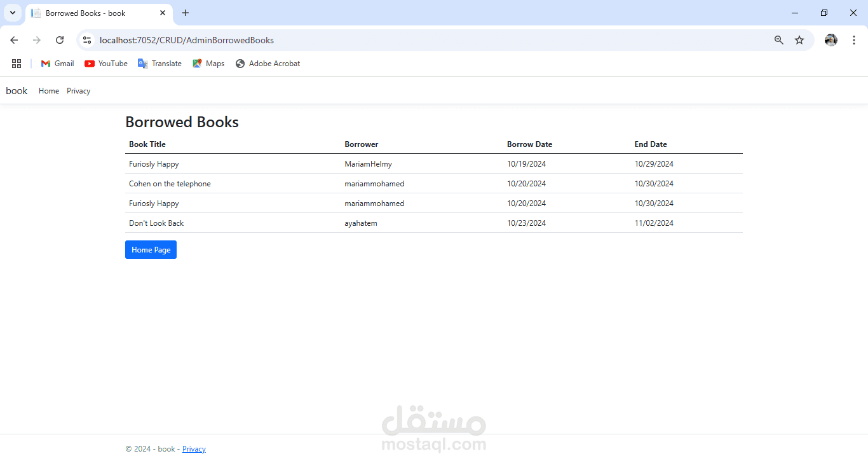This screenshot has height=463, width=868.
Task: Open the YouTube bookmark
Action: (x=106, y=64)
